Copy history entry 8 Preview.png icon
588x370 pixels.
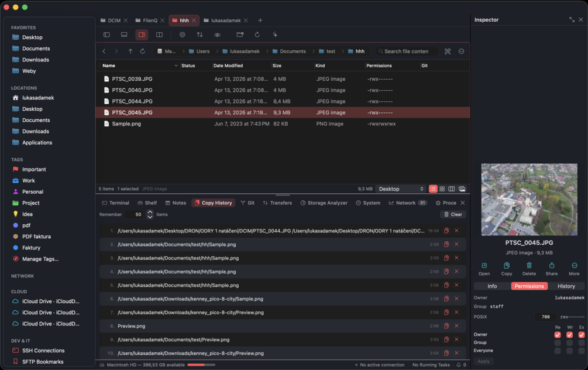pyautogui.click(x=446, y=326)
